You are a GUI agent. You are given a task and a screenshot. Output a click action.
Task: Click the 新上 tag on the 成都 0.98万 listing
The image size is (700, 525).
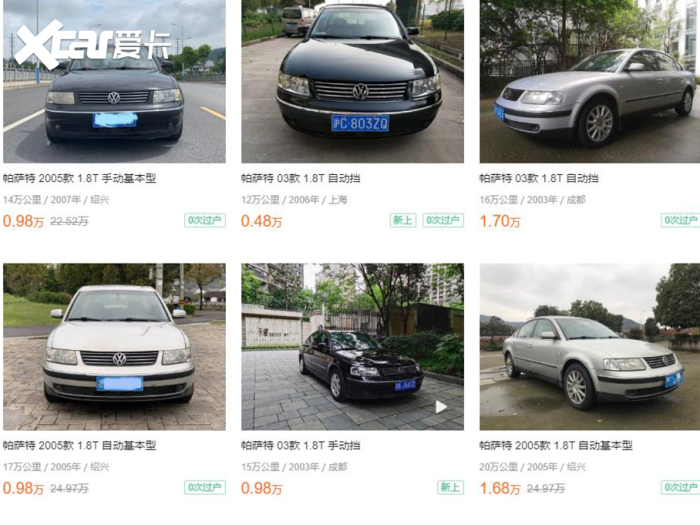point(450,487)
